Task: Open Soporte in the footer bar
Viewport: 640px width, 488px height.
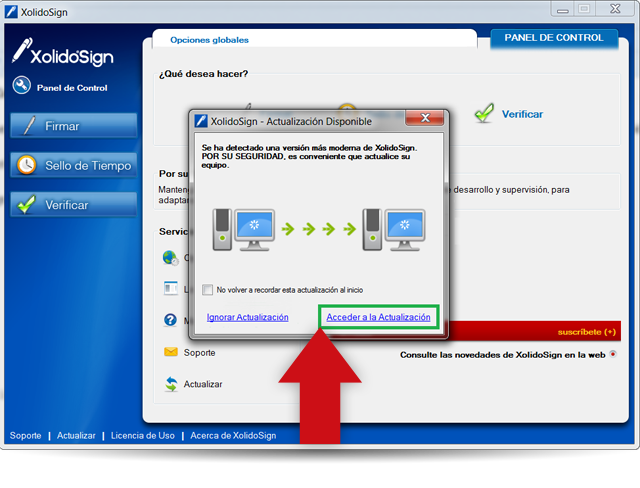Action: click(x=25, y=436)
